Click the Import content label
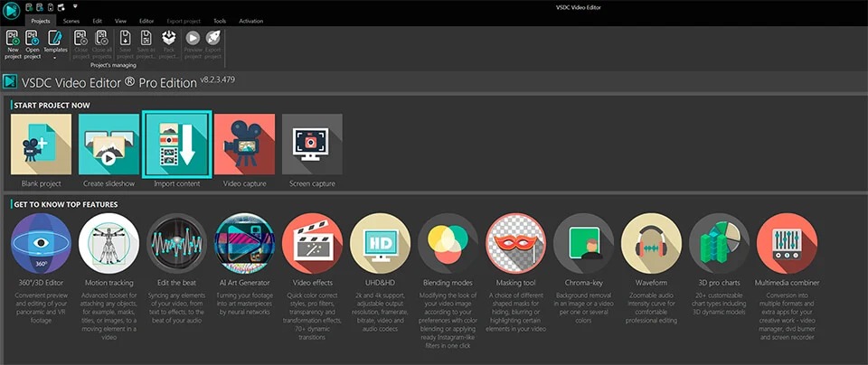Screen dimensions: 868x365 [x=176, y=183]
